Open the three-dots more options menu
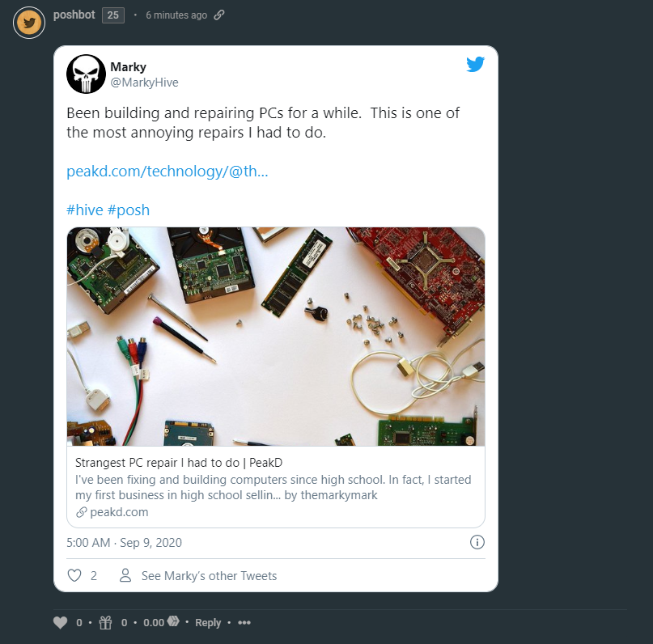The image size is (653, 644). click(244, 623)
